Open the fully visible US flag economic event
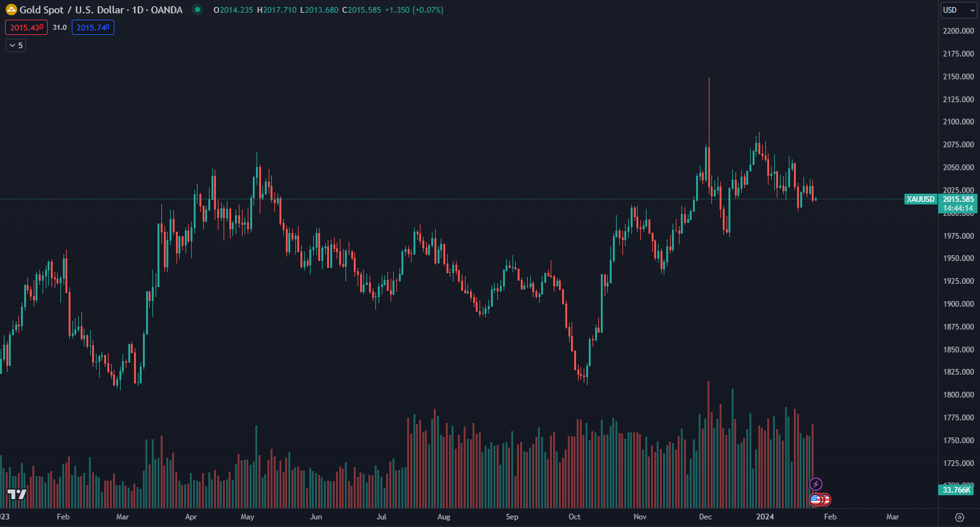 816,500
